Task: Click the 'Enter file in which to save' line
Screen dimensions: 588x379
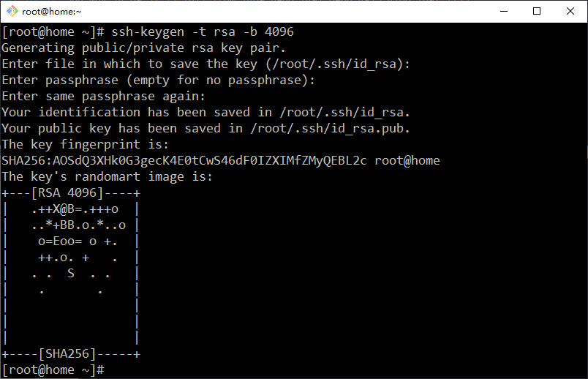Action: [206, 64]
